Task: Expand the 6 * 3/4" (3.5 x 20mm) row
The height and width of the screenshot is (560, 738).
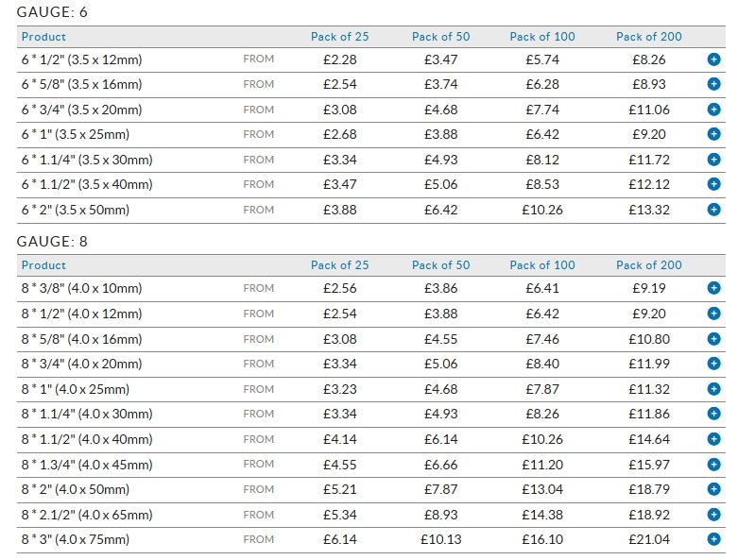Action: point(713,110)
